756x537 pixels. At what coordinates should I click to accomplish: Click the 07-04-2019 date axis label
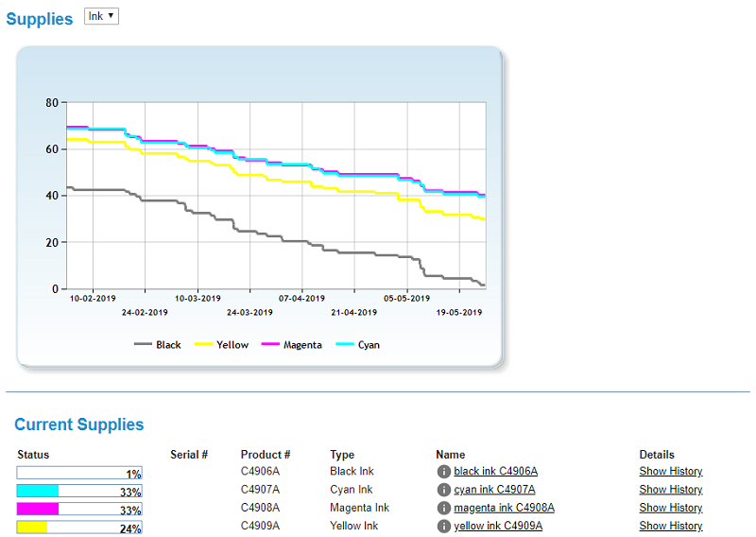pos(301,299)
